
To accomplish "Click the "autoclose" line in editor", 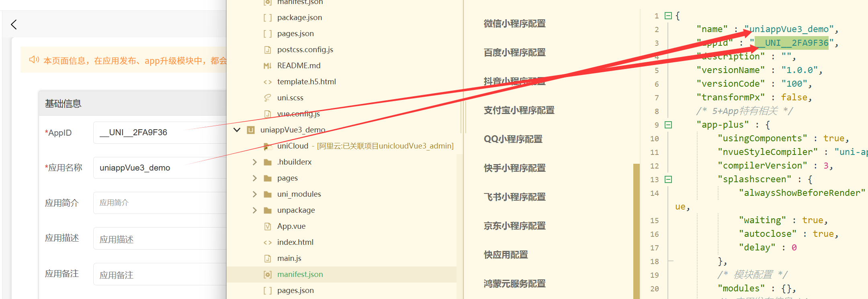I will [788, 234].
